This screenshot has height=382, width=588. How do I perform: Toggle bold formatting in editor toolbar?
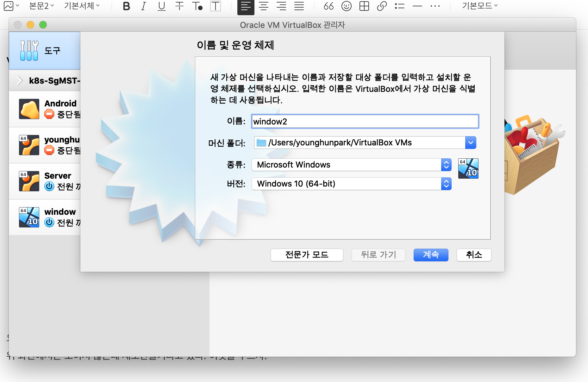[126, 6]
